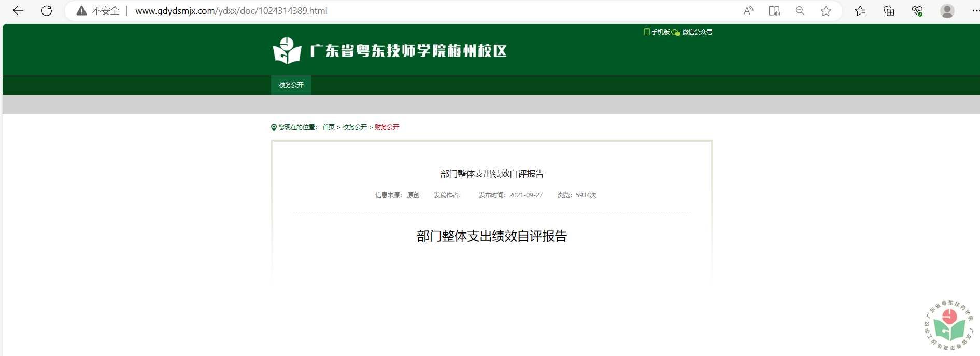The height and width of the screenshot is (356, 980).
Task: Reload the page with refresh icon
Action: click(x=47, y=11)
